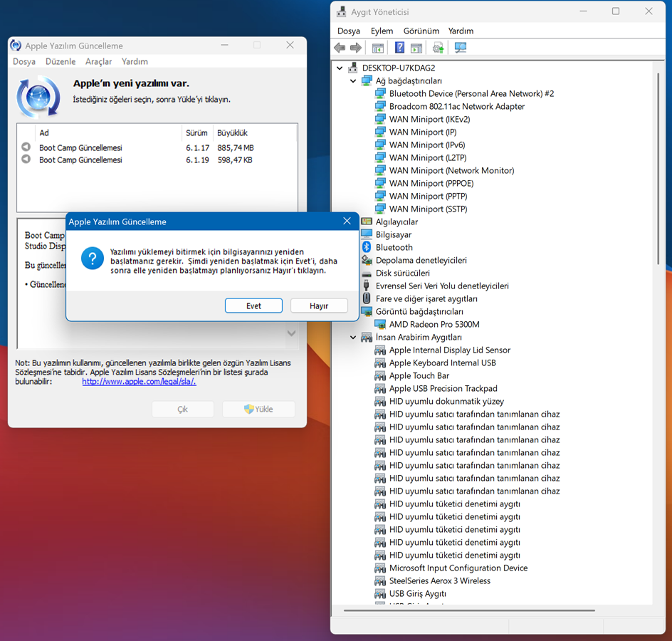Viewport: 672px width, 641px height.
Task: Collapse the İnsan Arabirim Aygıtları tree branch
Action: [x=353, y=338]
